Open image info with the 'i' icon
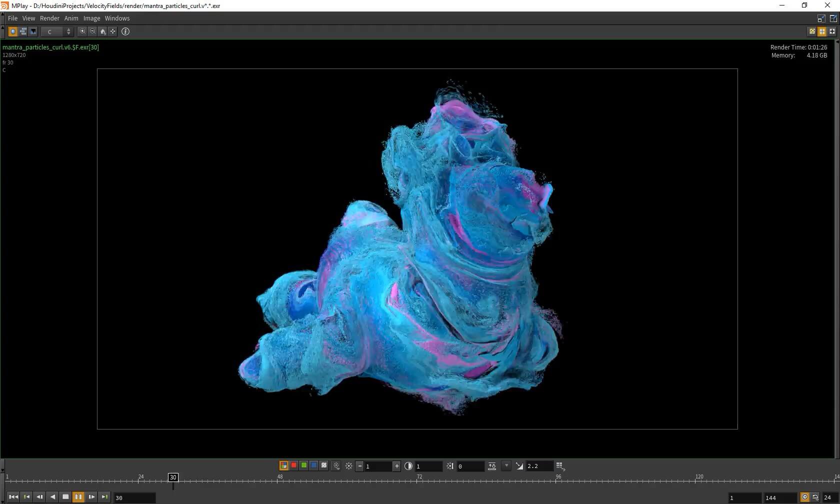Viewport: 840px width, 504px height. point(125,31)
